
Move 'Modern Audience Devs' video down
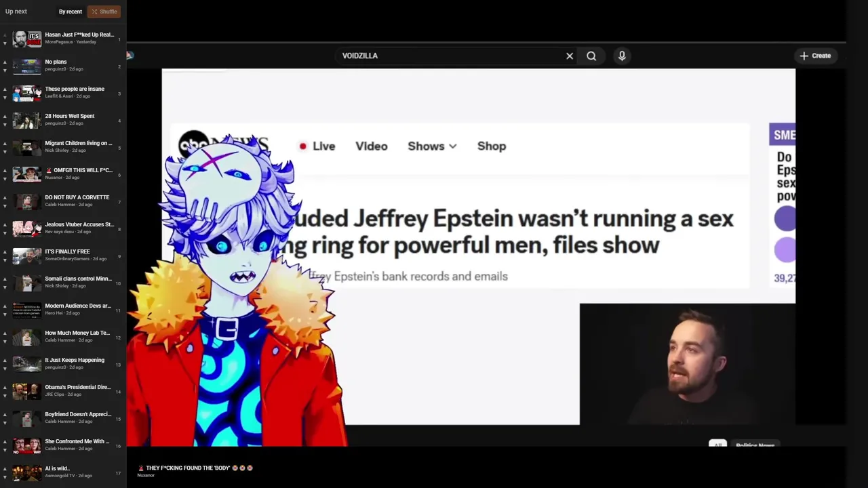(5, 314)
